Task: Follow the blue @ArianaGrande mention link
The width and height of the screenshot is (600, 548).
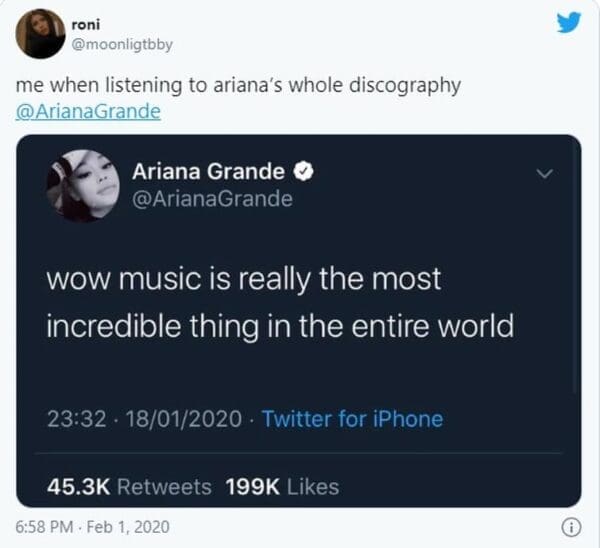Action: (x=88, y=111)
